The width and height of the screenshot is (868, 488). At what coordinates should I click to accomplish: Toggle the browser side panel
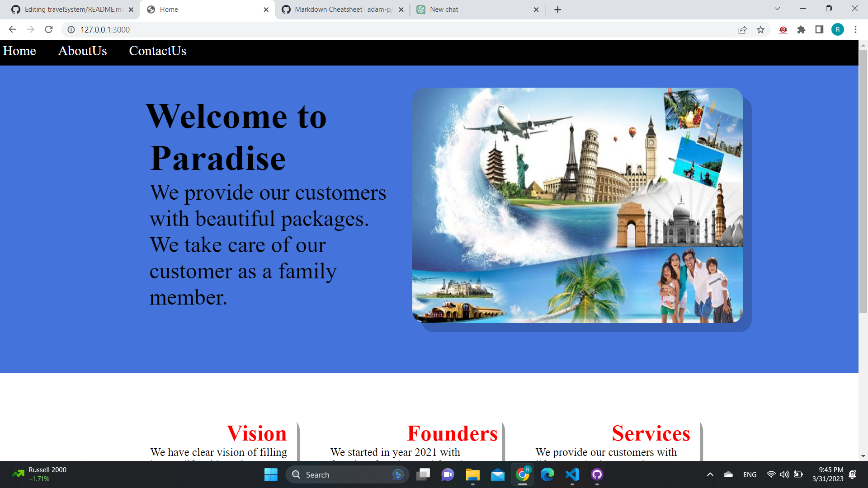click(x=819, y=29)
